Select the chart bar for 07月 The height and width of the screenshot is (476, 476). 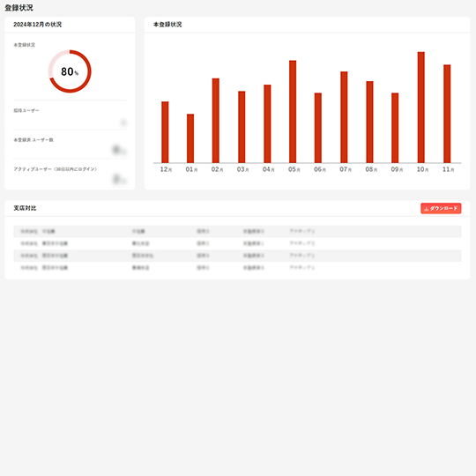coord(344,117)
